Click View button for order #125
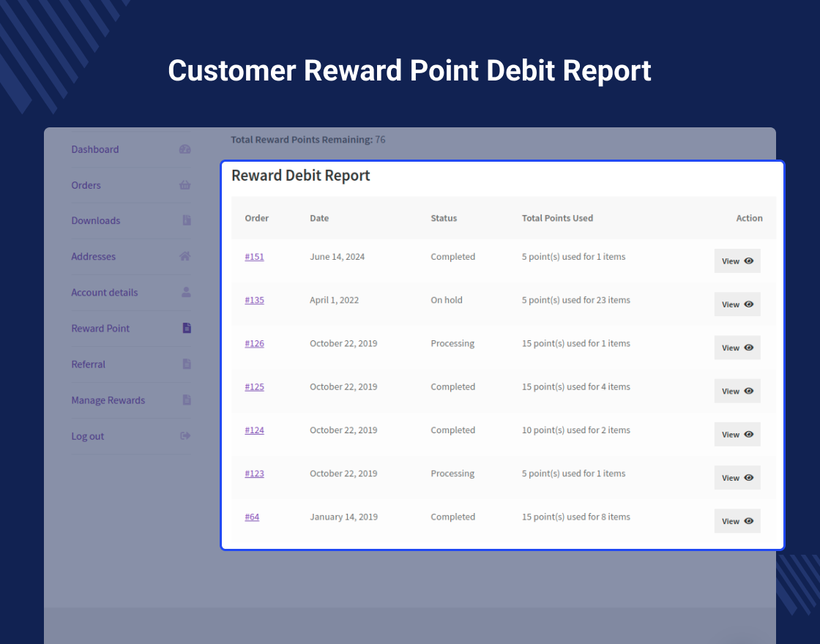Image resolution: width=820 pixels, height=644 pixels. click(737, 391)
